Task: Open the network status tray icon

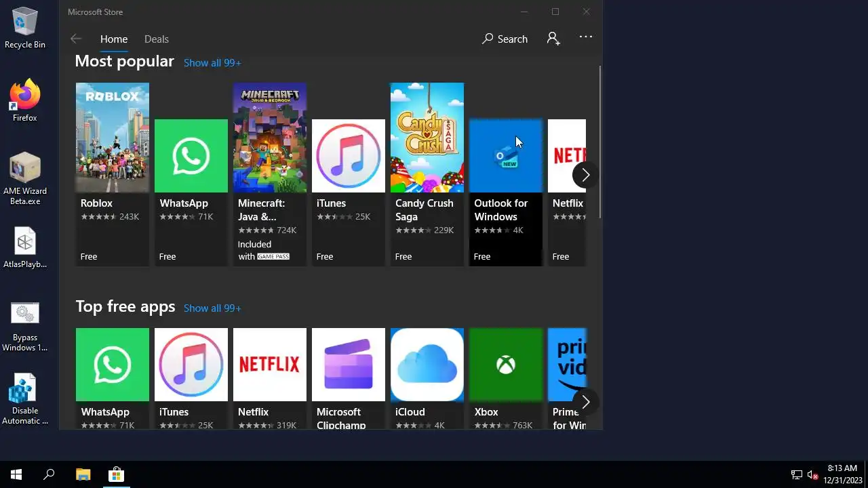Action: (797, 475)
